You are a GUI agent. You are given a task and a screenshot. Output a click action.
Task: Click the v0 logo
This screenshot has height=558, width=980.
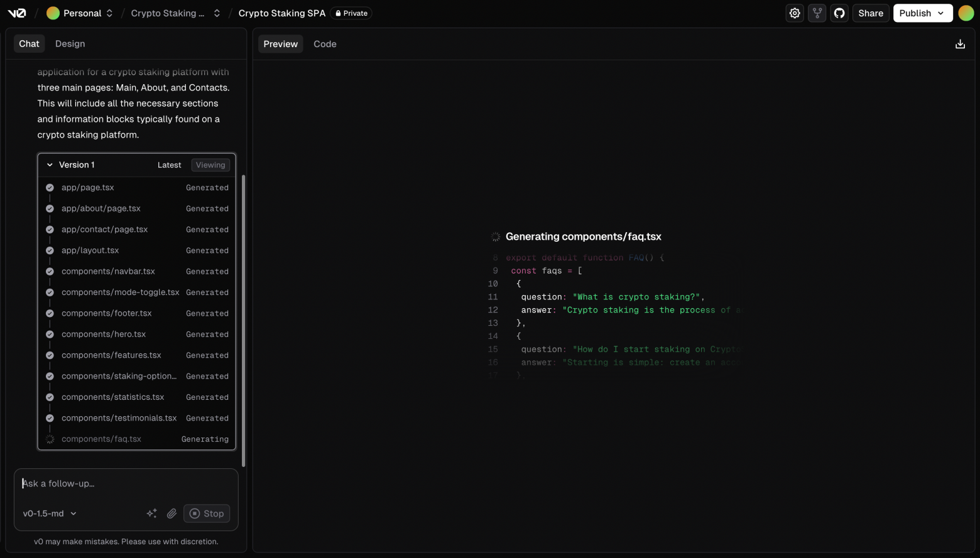coord(16,13)
